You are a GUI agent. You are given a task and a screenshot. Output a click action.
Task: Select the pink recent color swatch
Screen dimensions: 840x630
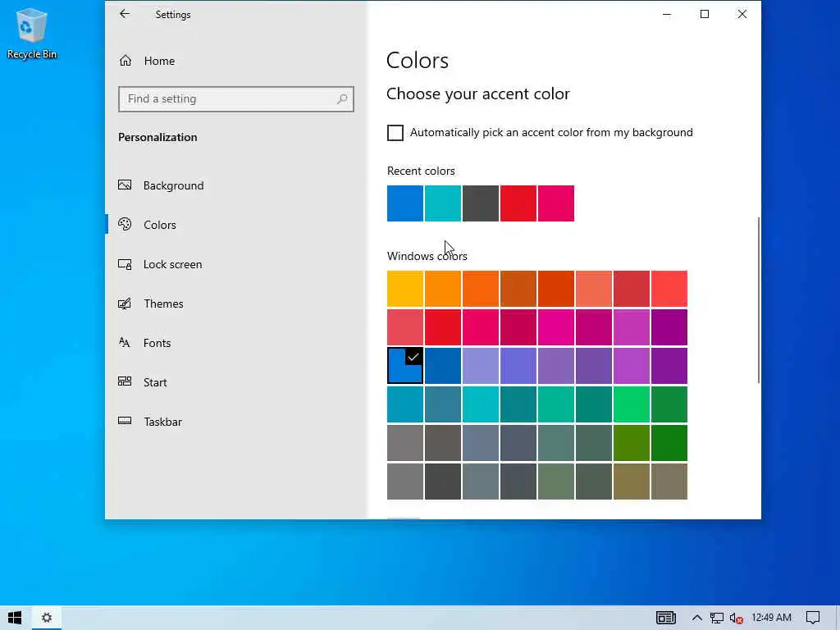coord(556,203)
